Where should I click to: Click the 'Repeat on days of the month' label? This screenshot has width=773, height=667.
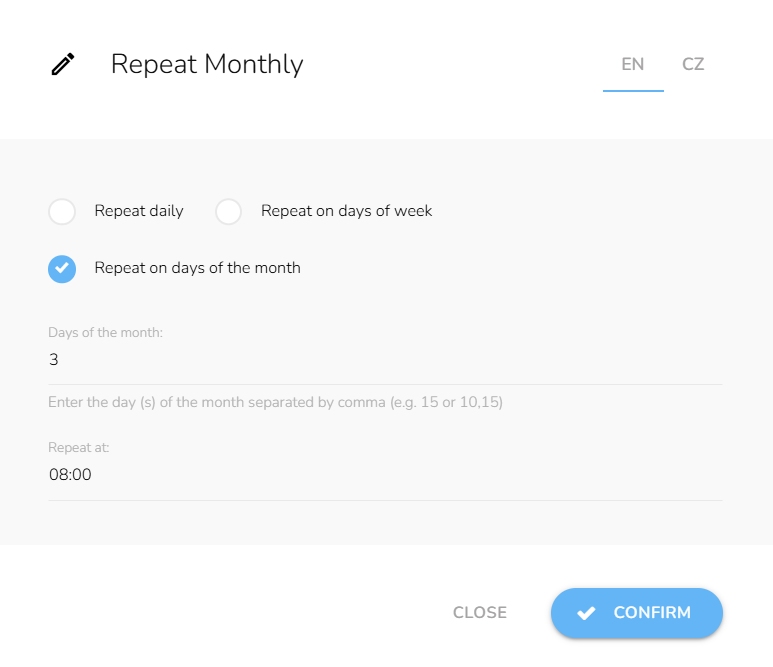point(197,268)
